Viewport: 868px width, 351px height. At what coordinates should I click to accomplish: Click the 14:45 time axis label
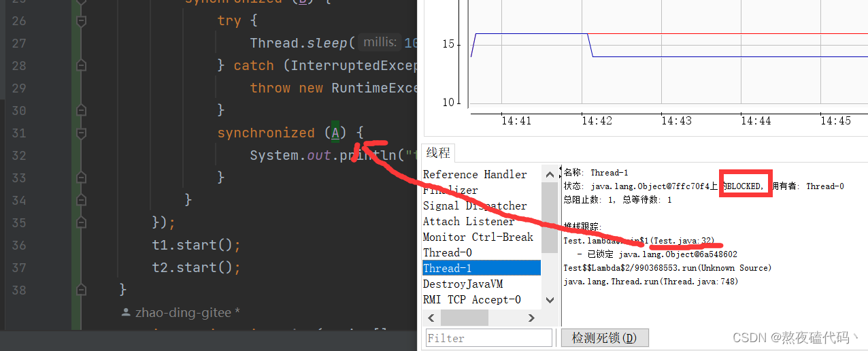coord(836,120)
